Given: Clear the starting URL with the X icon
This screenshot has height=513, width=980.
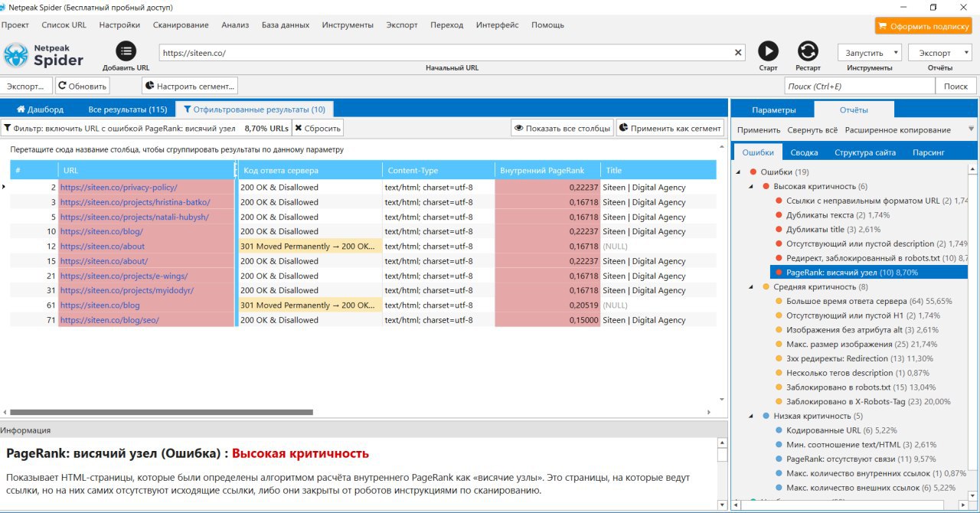Looking at the screenshot, I should tap(739, 53).
